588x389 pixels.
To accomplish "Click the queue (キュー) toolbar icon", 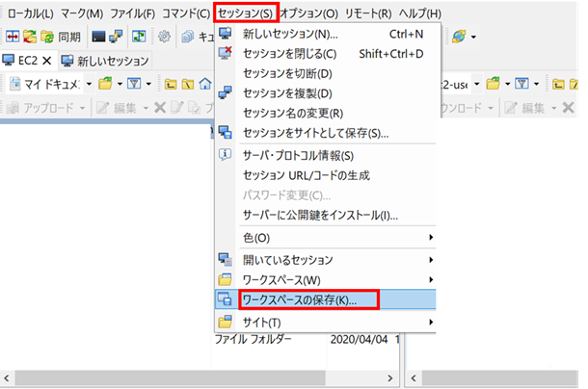I will pyautogui.click(x=198, y=37).
